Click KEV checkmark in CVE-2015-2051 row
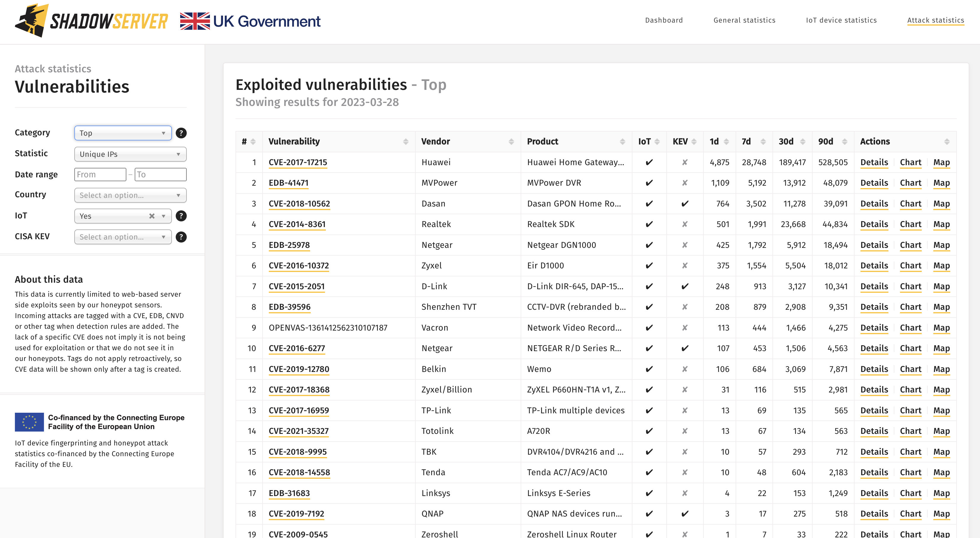 (685, 286)
